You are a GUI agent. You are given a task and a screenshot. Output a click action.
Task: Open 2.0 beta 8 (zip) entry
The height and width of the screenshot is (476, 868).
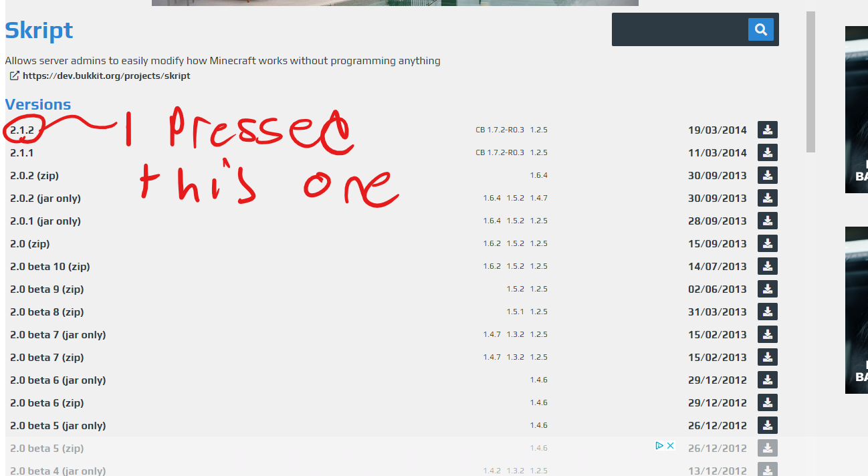47,312
